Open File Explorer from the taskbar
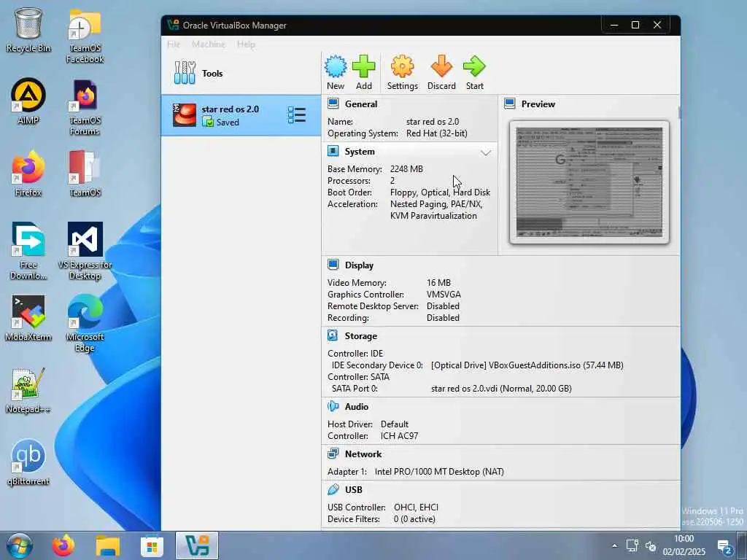This screenshot has height=560, width=747. pyautogui.click(x=108, y=545)
